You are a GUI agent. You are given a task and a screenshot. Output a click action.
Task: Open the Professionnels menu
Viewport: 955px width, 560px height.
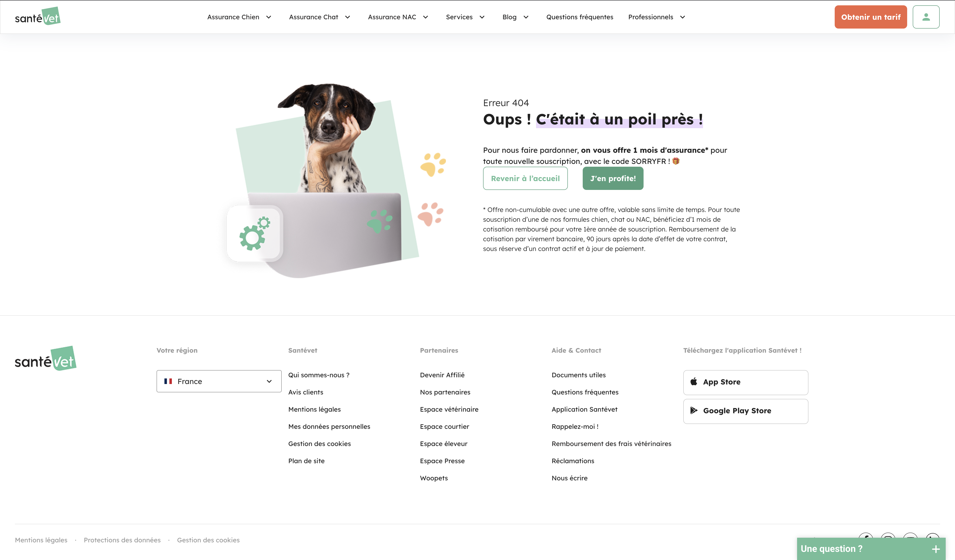tap(651, 17)
